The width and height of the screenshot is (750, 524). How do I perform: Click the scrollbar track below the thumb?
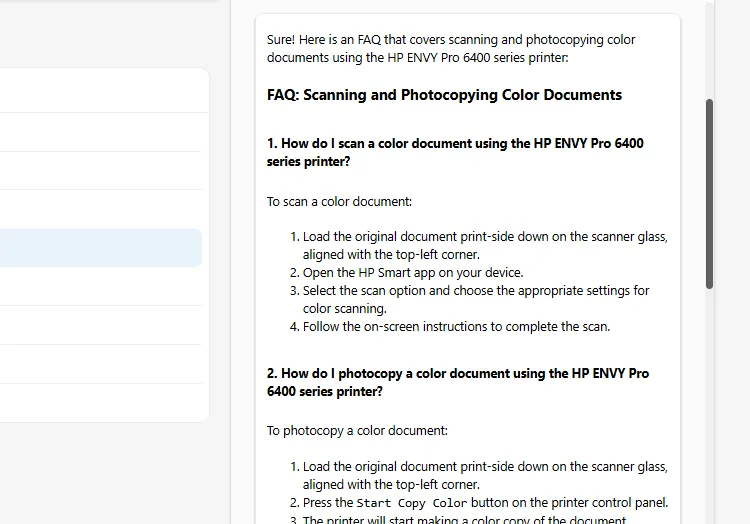coord(710,400)
